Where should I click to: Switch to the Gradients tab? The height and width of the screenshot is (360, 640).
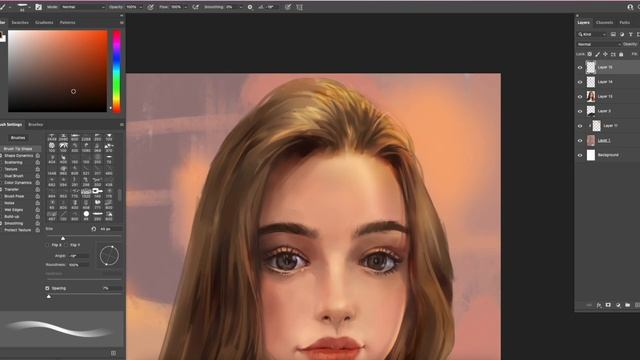pos(44,22)
